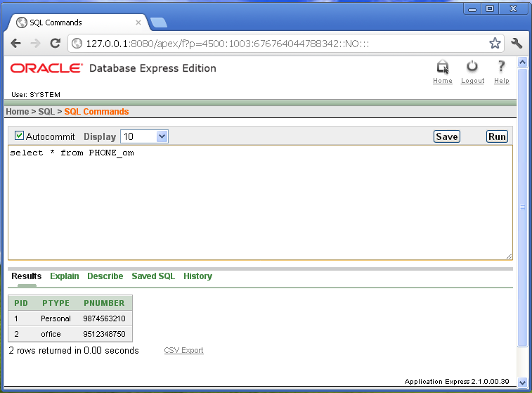This screenshot has height=393, width=532.
Task: Switch to the Explain tab
Action: [65, 276]
